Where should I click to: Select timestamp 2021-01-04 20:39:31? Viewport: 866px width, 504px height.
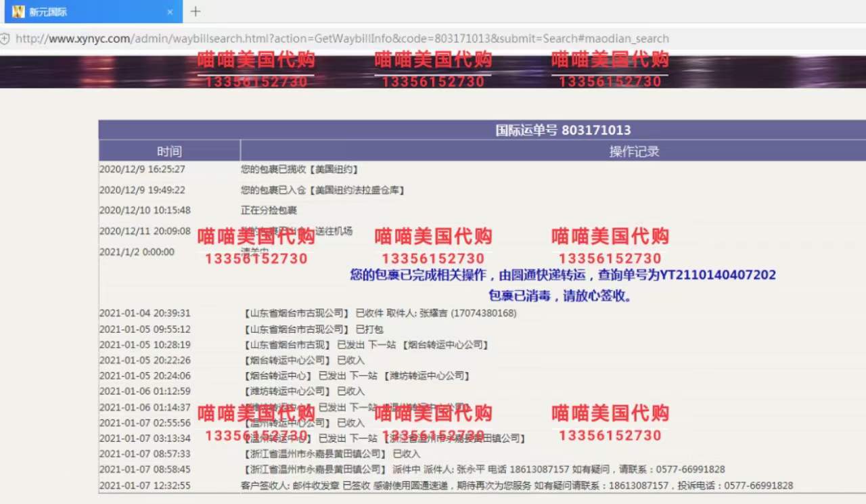point(145,313)
